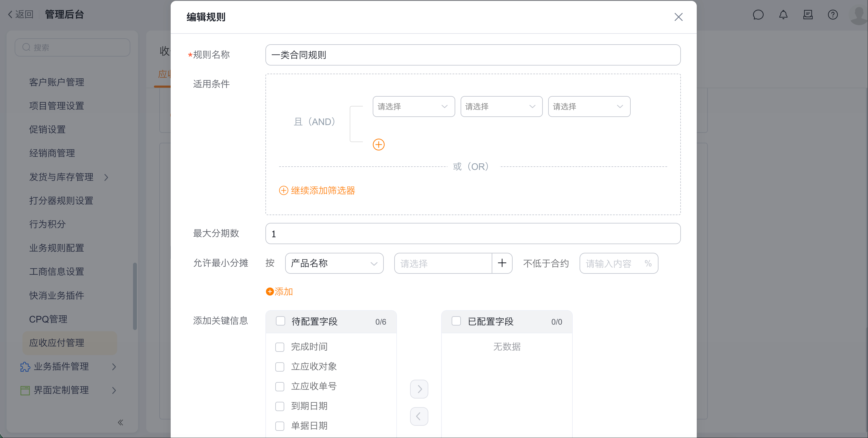The height and width of the screenshot is (438, 868).
Task: Collapse sidebar using double chevron icon
Action: point(120,422)
